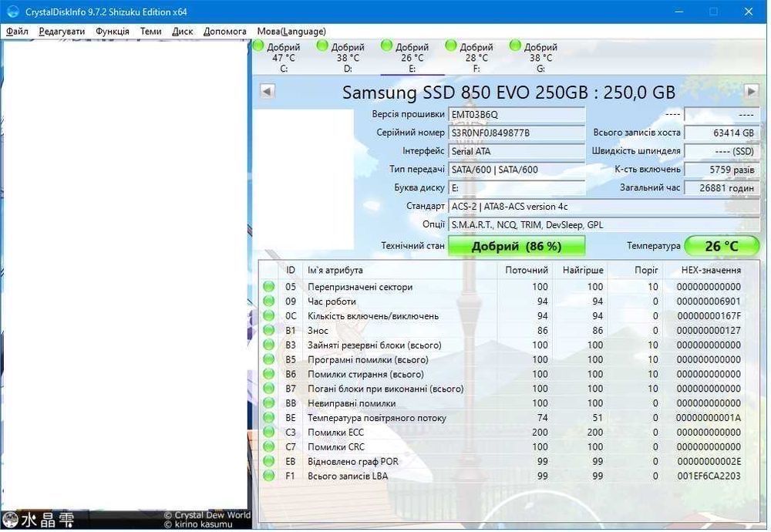The height and width of the screenshot is (532, 771).
Task: Open the Редагувати menu
Action: tap(62, 31)
